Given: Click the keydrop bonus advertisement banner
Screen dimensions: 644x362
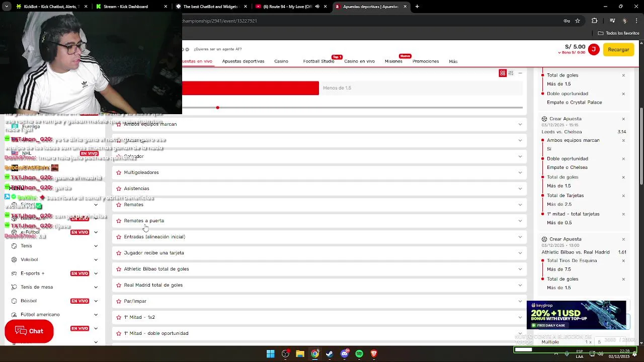Looking at the screenshot, I should click(x=577, y=315).
